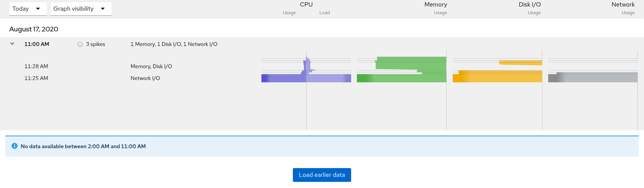This screenshot has height=188, width=644.
Task: Click the Load earlier data button
Action: point(322,175)
